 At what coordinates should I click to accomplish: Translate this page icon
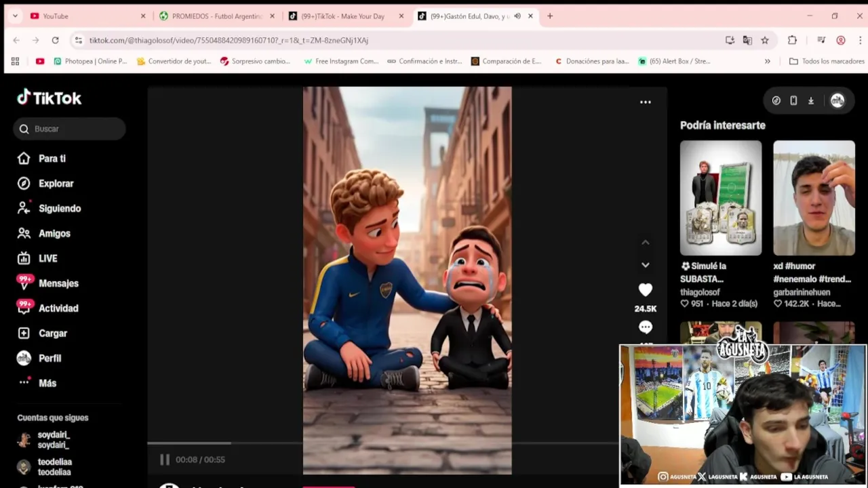[747, 40]
